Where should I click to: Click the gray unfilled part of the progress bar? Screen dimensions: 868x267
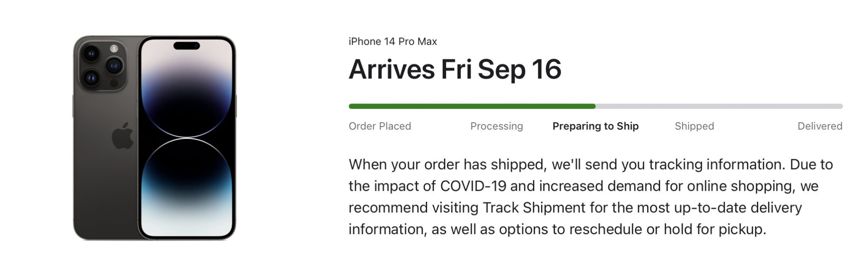pos(719,106)
